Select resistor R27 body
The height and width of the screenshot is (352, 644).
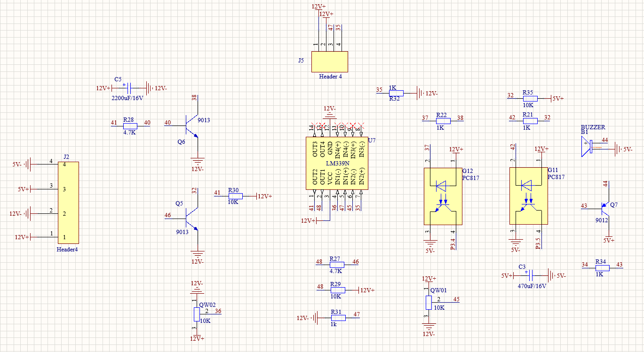(x=337, y=265)
